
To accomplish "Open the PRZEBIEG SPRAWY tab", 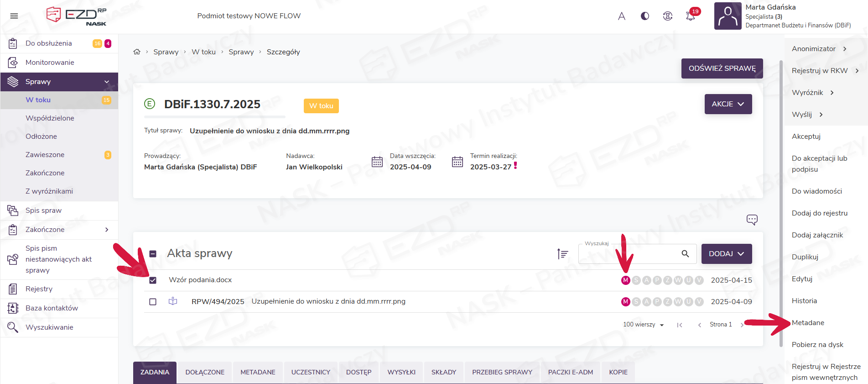I will pos(502,372).
